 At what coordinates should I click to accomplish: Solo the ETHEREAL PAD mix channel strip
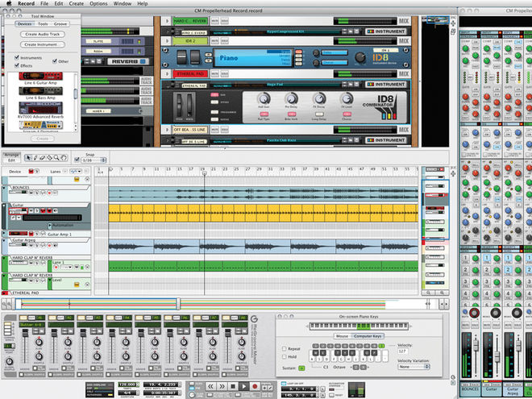point(224,73)
